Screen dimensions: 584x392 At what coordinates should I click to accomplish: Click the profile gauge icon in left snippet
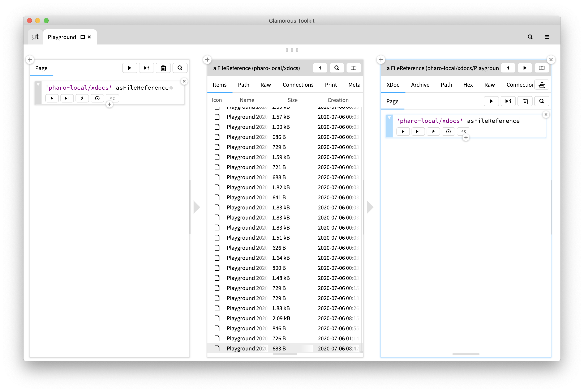click(97, 98)
